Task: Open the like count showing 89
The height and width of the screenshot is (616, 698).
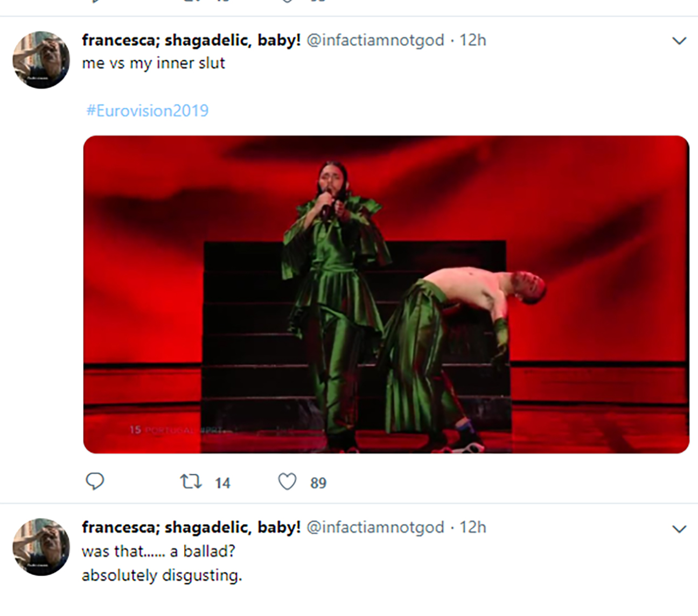Action: (318, 483)
